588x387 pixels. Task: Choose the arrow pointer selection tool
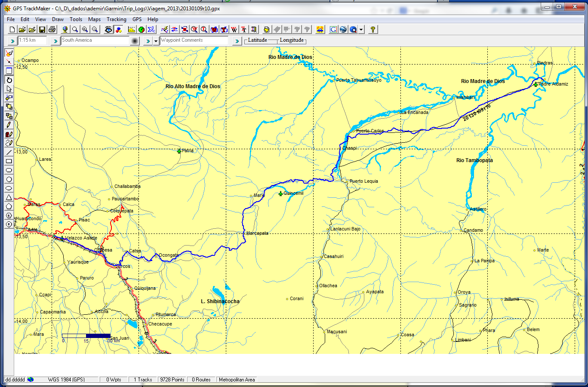click(x=9, y=89)
